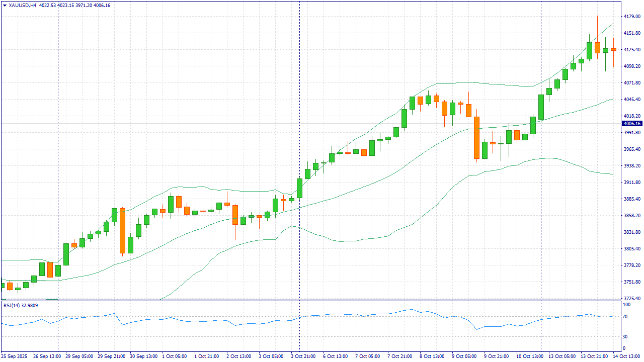Click the orange candle with wick reaching 4179
Viewport: 644px width, 362px height.
coord(597,47)
